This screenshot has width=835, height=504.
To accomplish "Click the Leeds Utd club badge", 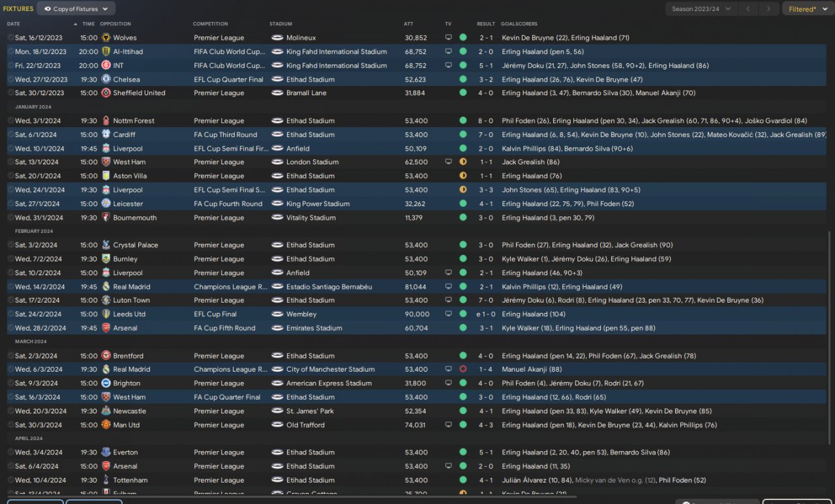I will pos(106,314).
